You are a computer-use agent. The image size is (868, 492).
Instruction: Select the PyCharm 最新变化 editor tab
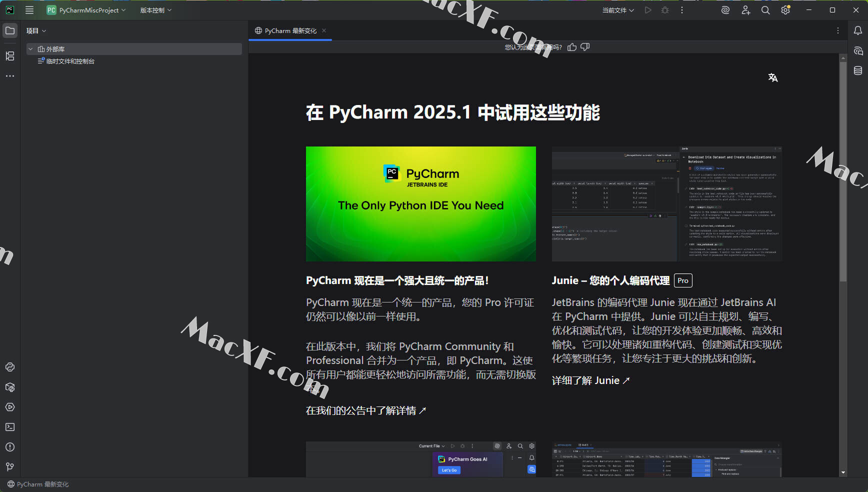(290, 30)
